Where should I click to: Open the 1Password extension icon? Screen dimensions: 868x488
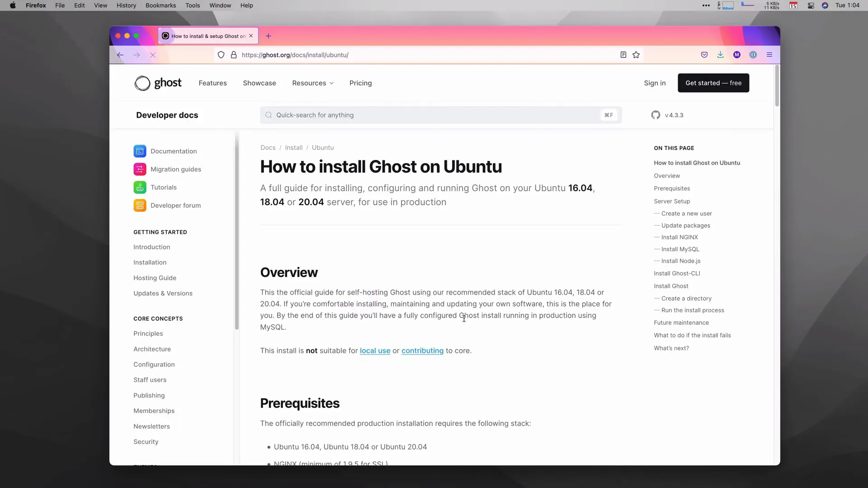point(753,55)
